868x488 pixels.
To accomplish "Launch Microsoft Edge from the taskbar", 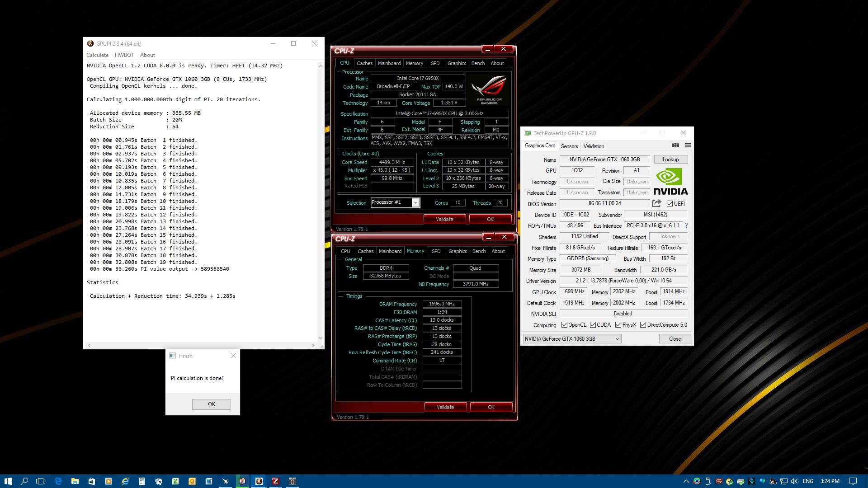I will (58, 481).
